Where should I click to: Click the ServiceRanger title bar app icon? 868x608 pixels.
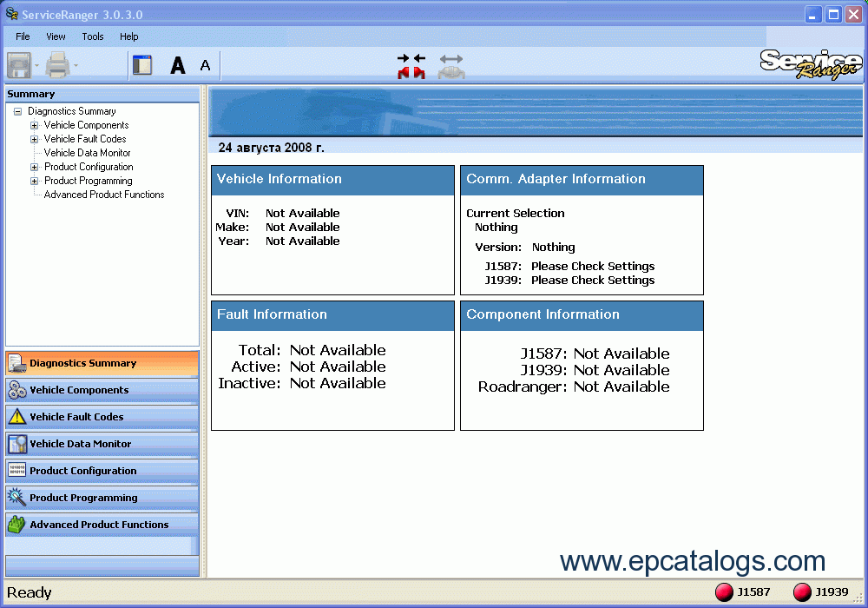[x=11, y=14]
